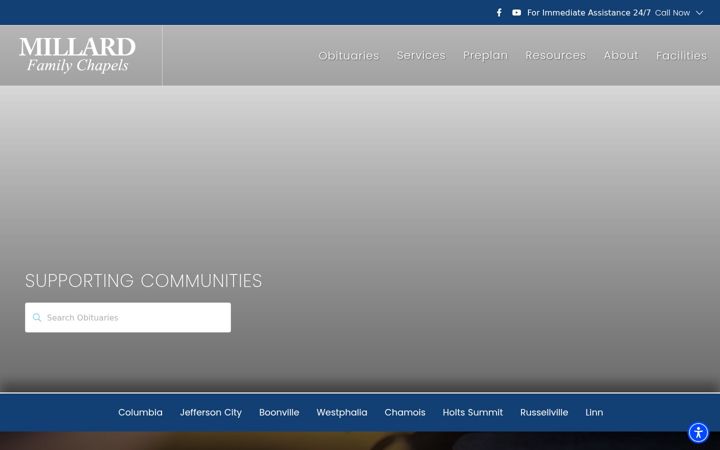
Task: Open the About menu
Action: (621, 55)
